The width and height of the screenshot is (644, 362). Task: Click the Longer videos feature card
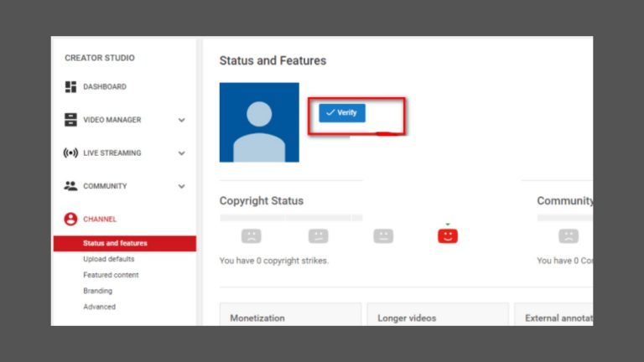click(438, 314)
